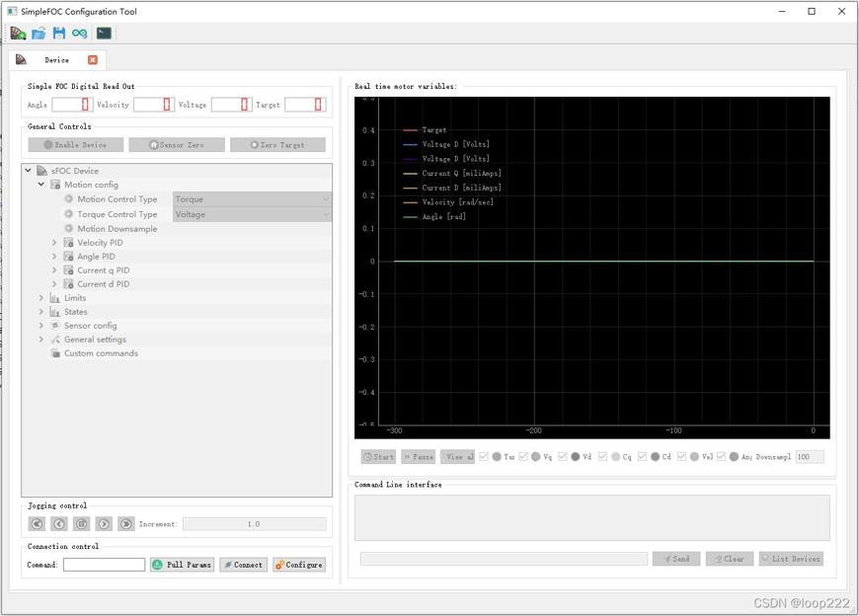
Task: Expand the General settings node
Action: click(41, 340)
